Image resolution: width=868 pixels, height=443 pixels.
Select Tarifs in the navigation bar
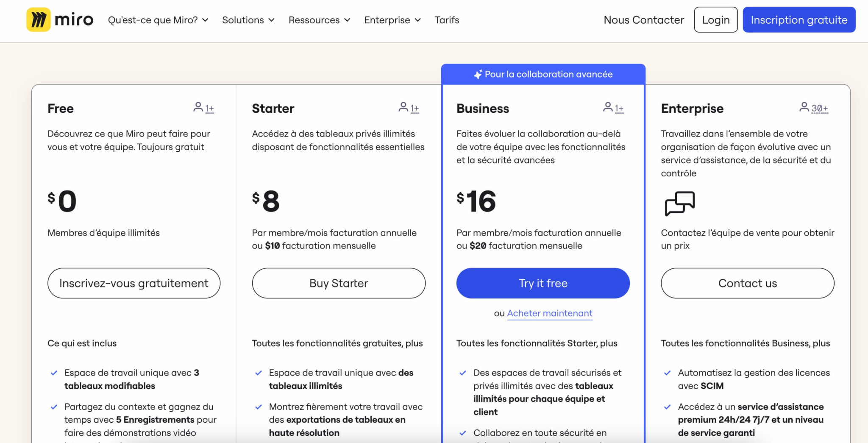coord(447,20)
